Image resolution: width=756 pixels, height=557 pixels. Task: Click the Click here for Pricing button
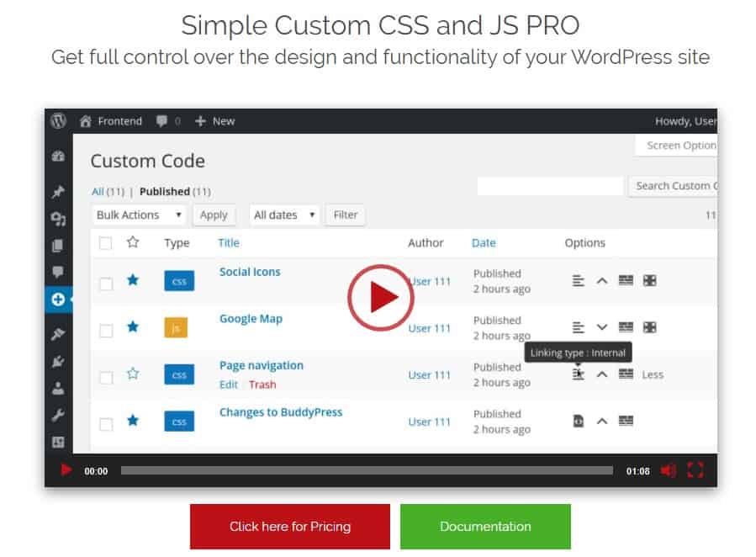pos(290,526)
